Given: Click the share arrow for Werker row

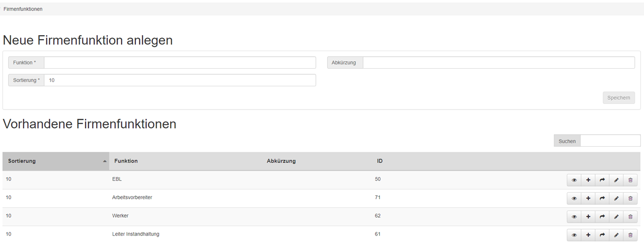Looking at the screenshot, I should pyautogui.click(x=602, y=217).
